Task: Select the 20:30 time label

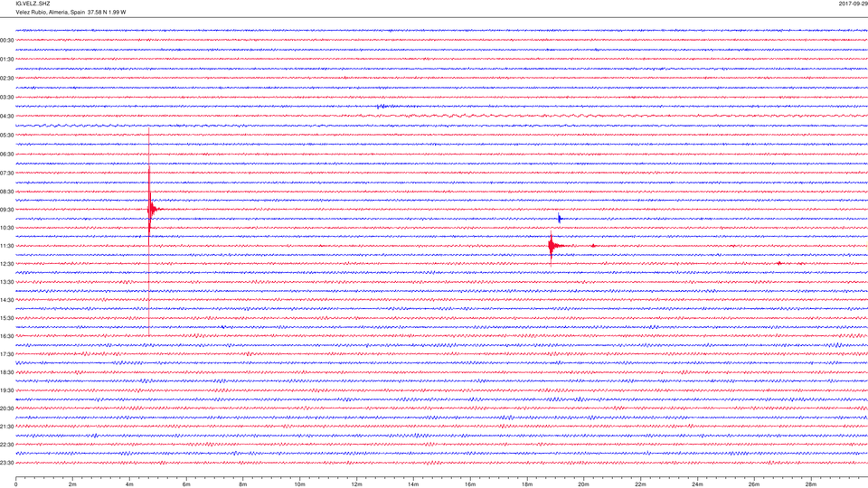Action: 7,408
